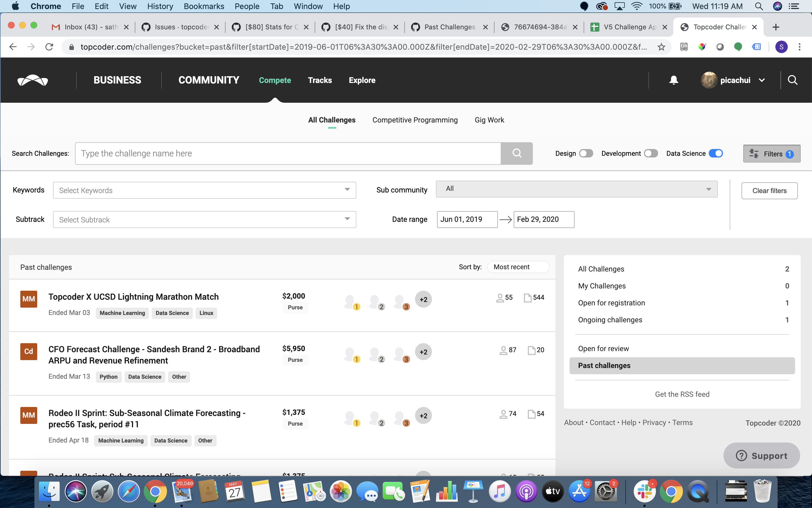This screenshot has height=508, width=812.
Task: Focus the Search Challenges input field
Action: [288, 154]
